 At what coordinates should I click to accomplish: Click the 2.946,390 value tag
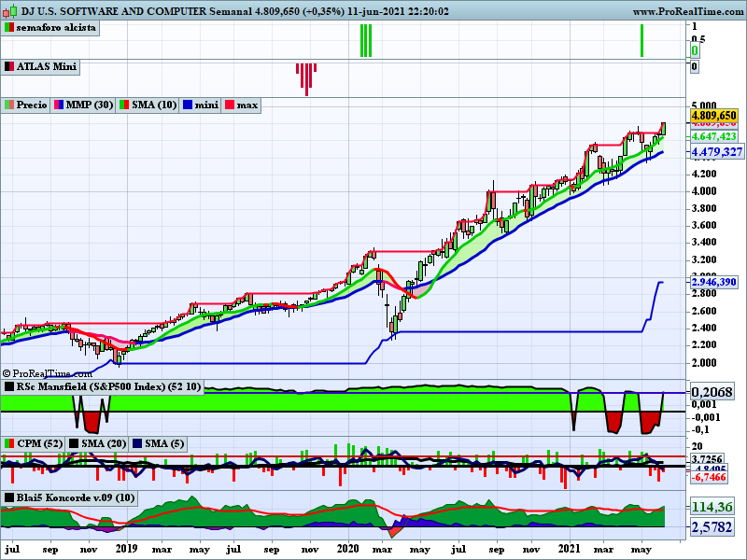[x=713, y=282]
